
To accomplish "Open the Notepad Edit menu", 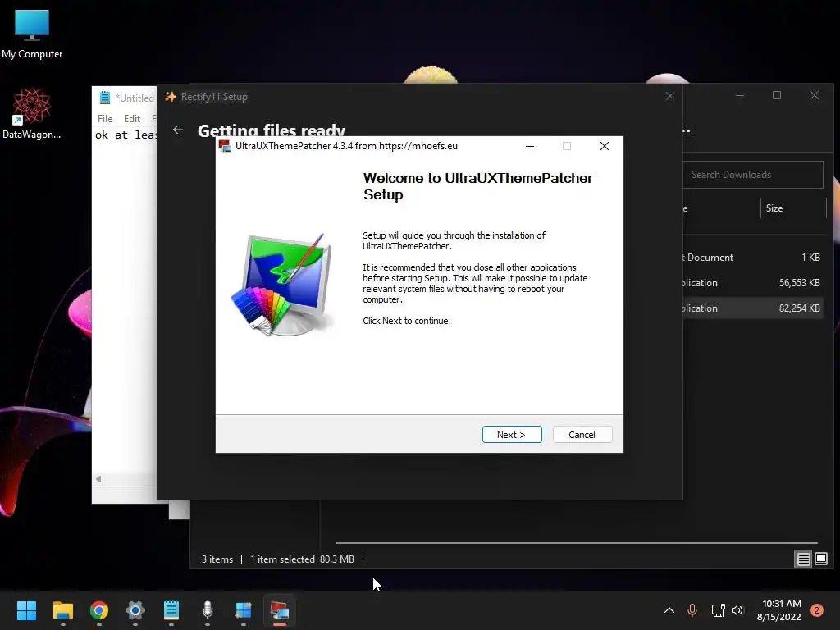I will (x=132, y=118).
